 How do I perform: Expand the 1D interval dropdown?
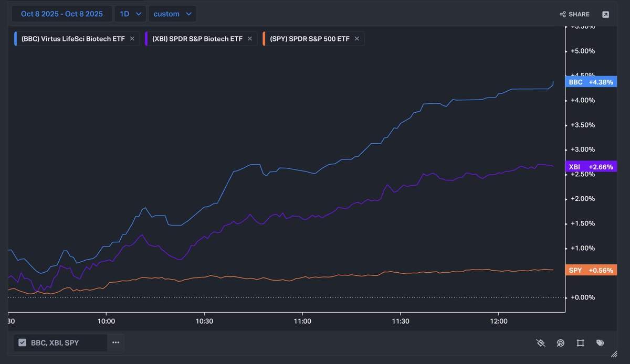[130, 14]
